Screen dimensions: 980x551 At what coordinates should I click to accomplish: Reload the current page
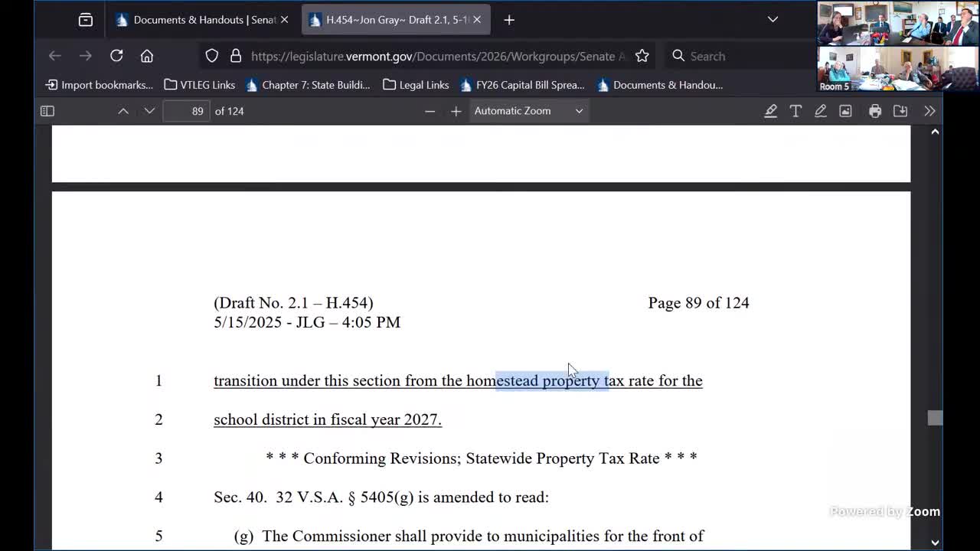[x=116, y=56]
